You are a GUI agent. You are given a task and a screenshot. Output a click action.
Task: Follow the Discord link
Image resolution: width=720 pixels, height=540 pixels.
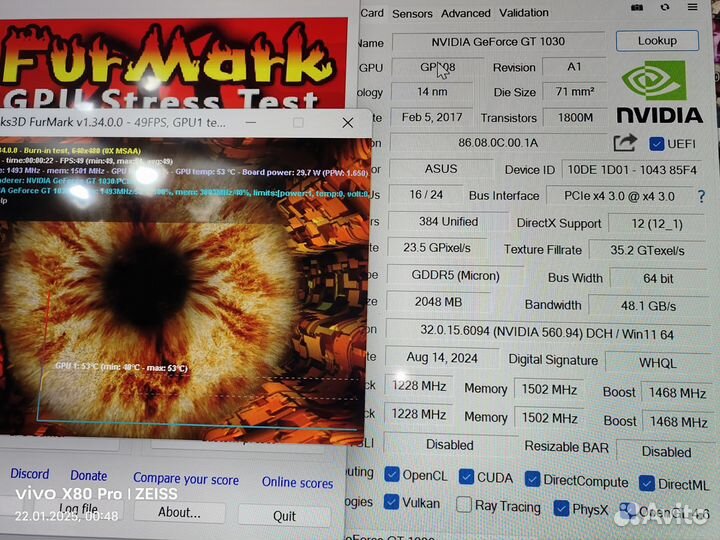[30, 474]
